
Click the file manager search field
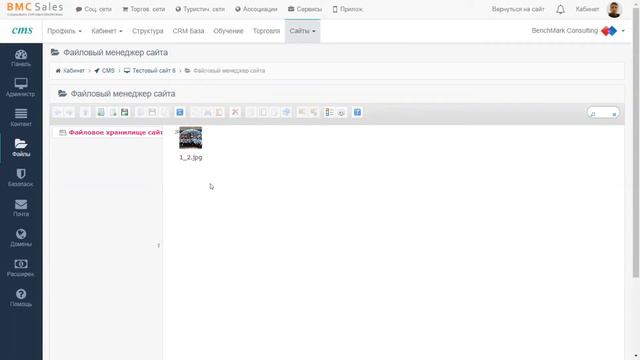(603, 113)
